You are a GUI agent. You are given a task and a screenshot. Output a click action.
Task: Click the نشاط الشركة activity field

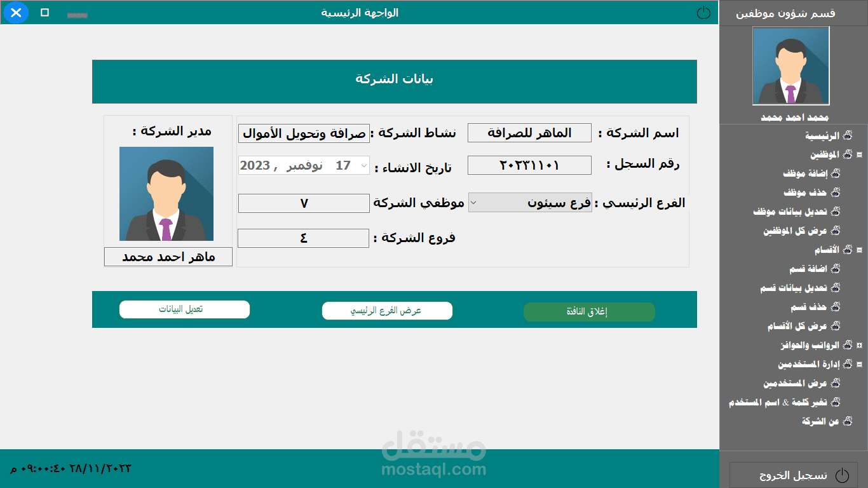(304, 133)
